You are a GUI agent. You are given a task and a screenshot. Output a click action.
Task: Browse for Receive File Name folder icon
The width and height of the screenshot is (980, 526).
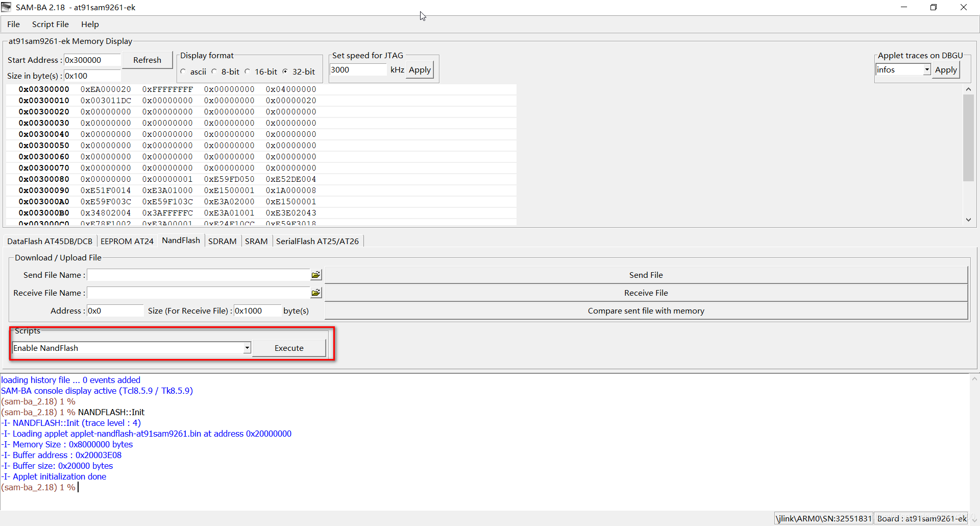[x=316, y=293]
